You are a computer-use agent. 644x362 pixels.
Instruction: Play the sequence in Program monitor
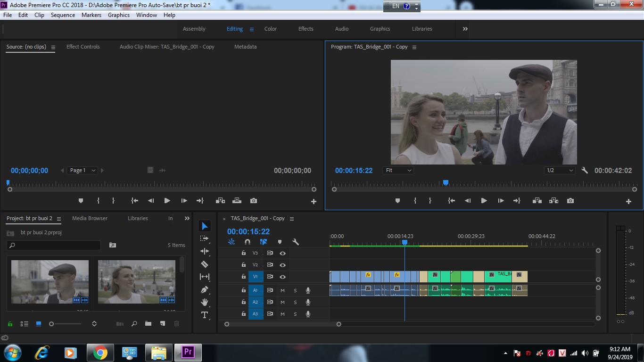(x=484, y=201)
